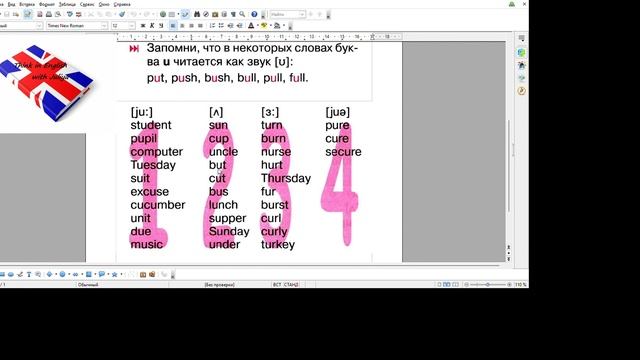Open the font size dropdown
The height and width of the screenshot is (360, 640).
(131, 25)
